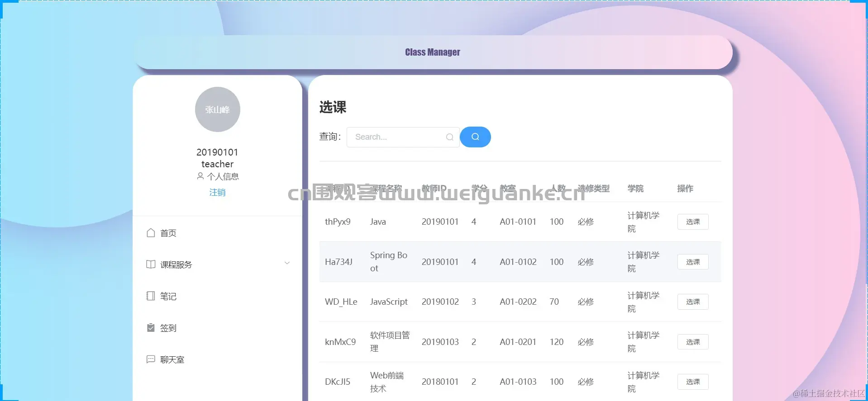The image size is (868, 401).
Task: Click 选课 button for Web前端技术 row
Action: (693, 382)
